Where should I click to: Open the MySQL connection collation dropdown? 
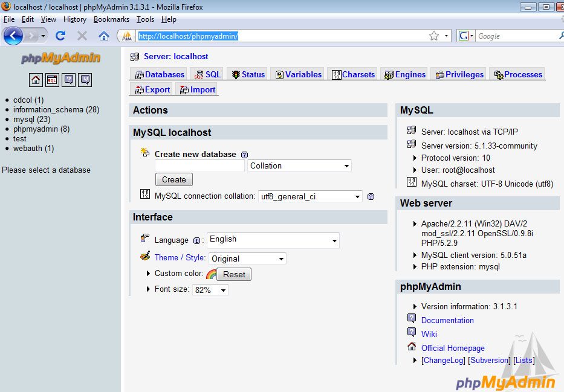coord(310,196)
